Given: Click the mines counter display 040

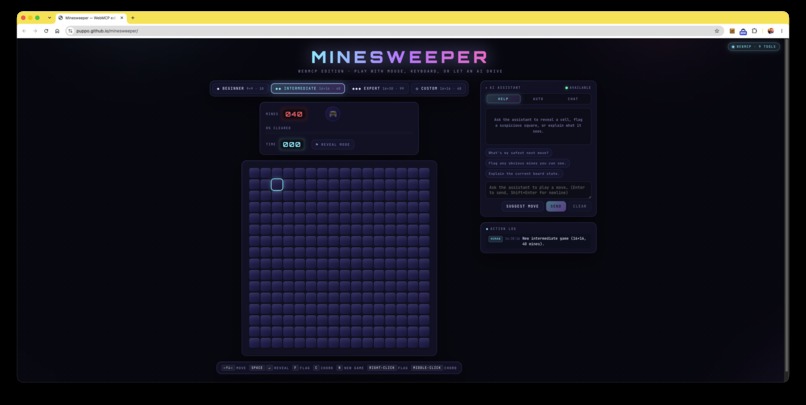Looking at the screenshot, I should tap(294, 114).
